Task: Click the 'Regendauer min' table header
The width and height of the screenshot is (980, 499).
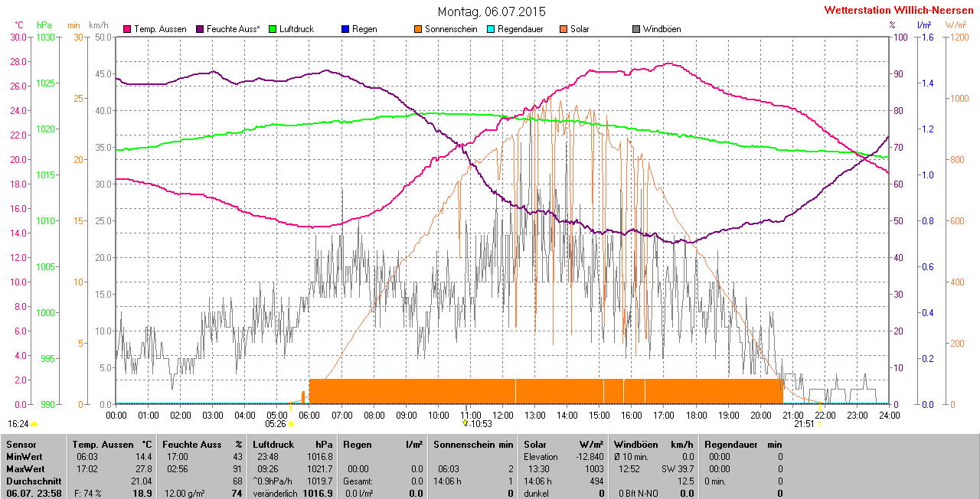Action: click(x=743, y=444)
